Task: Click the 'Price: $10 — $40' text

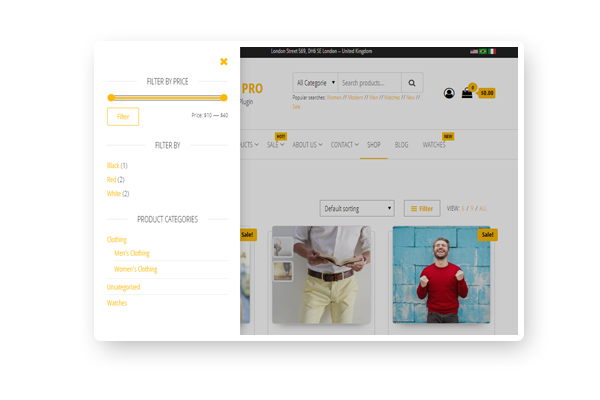Action: coord(210,115)
